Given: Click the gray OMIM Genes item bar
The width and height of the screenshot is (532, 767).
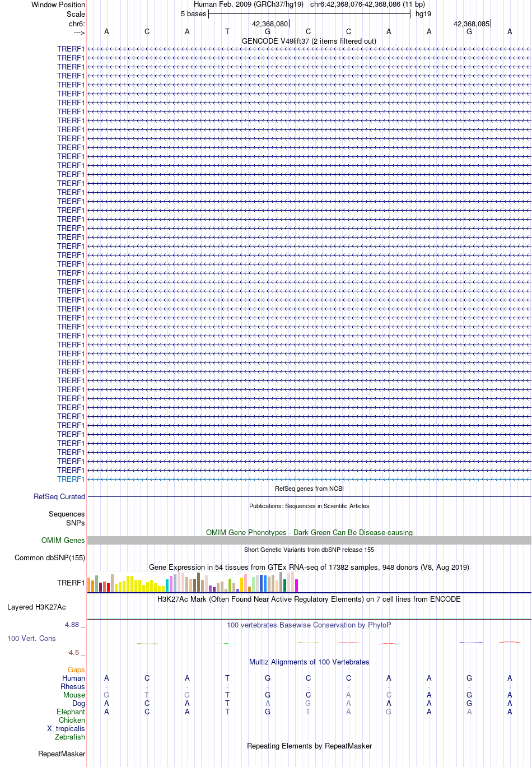Looking at the screenshot, I should [309, 540].
